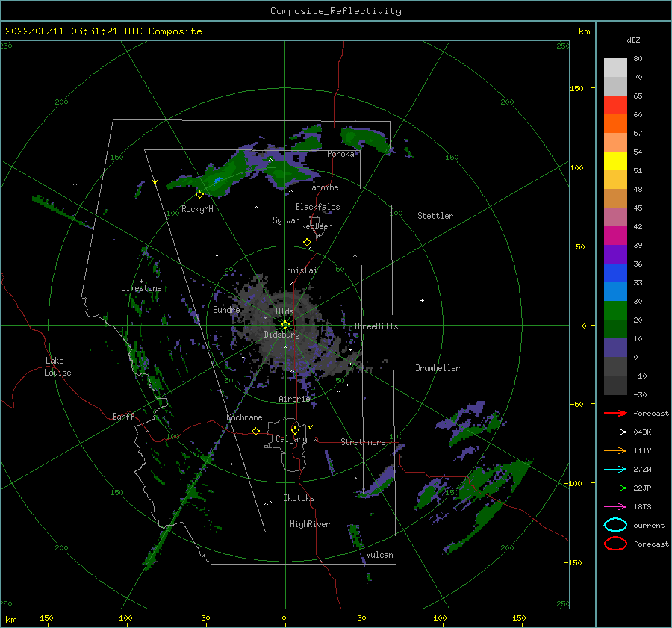Viewport: 672px width, 628px height.
Task: Click the cyan current ellipse icon
Action: (615, 525)
